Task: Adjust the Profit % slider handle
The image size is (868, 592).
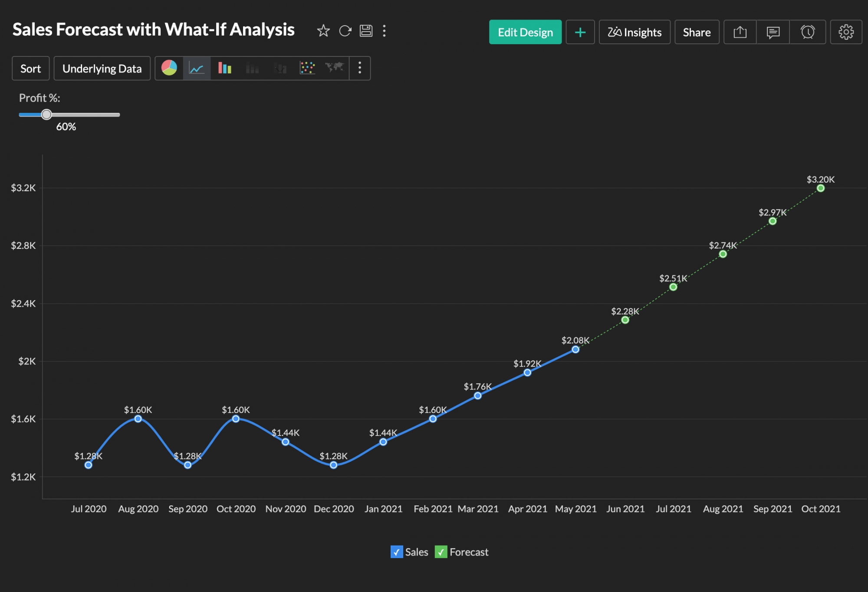Action: point(47,115)
